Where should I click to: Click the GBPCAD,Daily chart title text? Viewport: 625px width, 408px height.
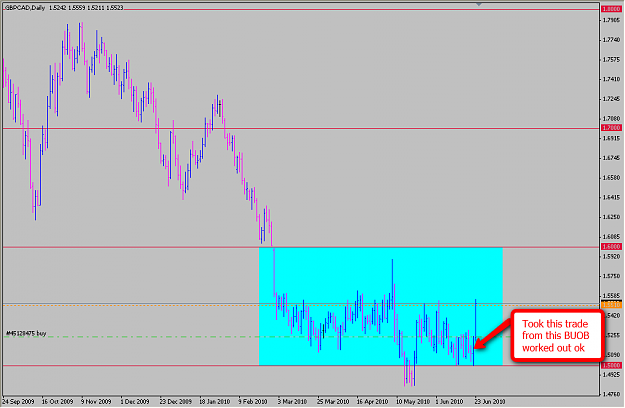(25, 8)
